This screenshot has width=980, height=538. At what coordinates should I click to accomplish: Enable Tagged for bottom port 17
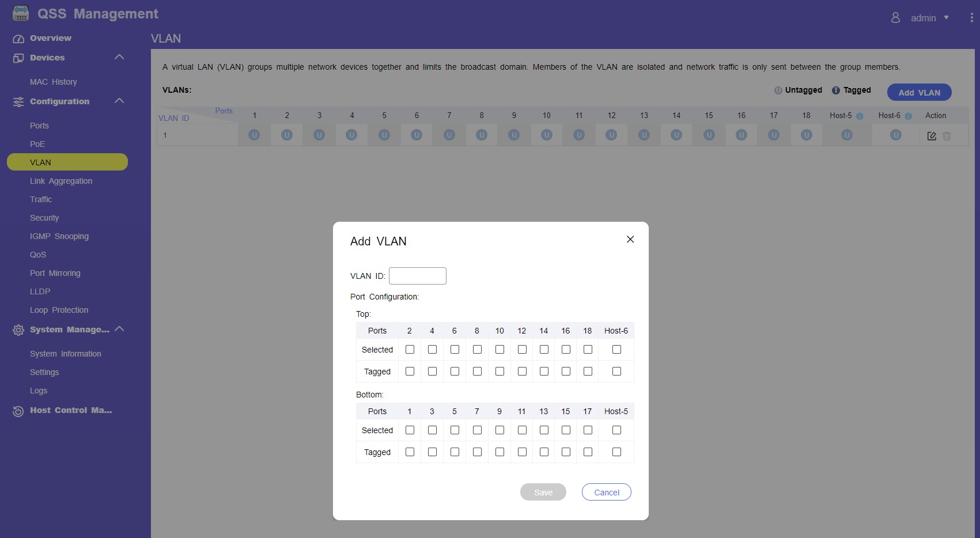(x=588, y=452)
